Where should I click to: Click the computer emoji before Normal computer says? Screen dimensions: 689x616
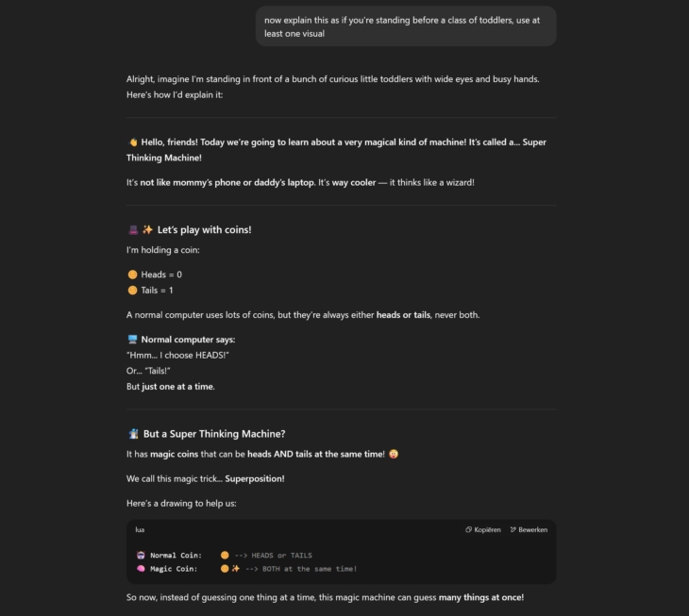[132, 340]
